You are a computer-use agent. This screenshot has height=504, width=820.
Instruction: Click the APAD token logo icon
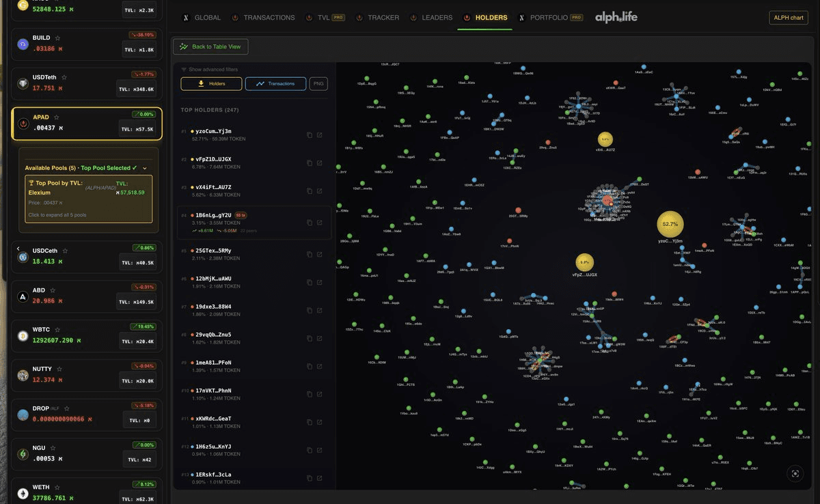pos(23,124)
